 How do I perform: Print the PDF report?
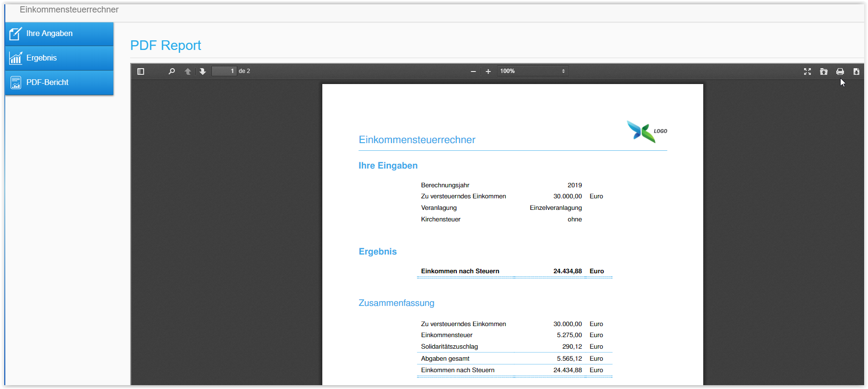coord(840,72)
